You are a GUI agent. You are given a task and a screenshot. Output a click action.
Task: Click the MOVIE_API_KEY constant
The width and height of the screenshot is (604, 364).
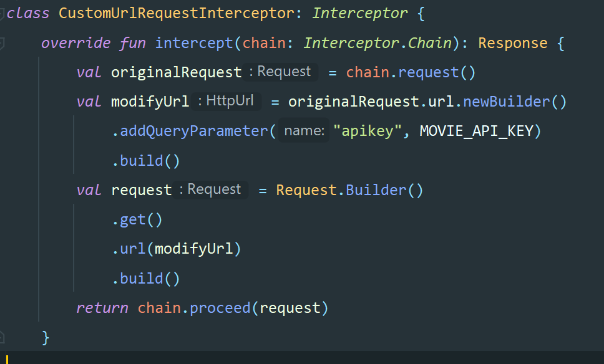pos(476,132)
